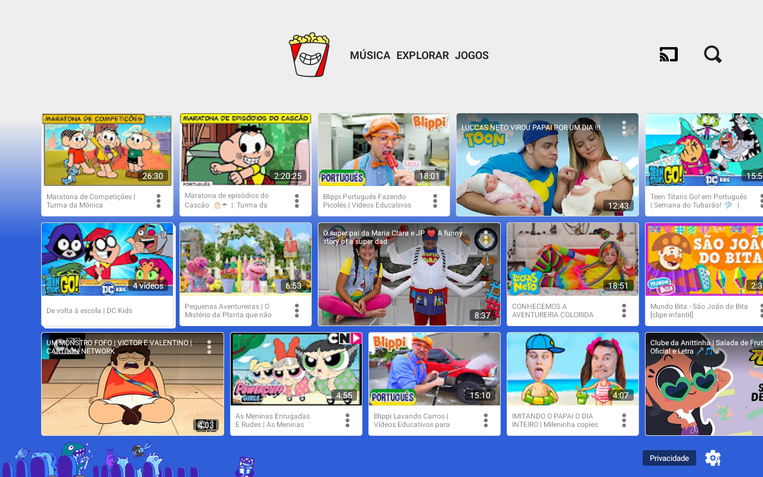The height and width of the screenshot is (477, 763).
Task: Click title text 'Blippi Português Fazendo Picolés'
Action: pos(367,201)
